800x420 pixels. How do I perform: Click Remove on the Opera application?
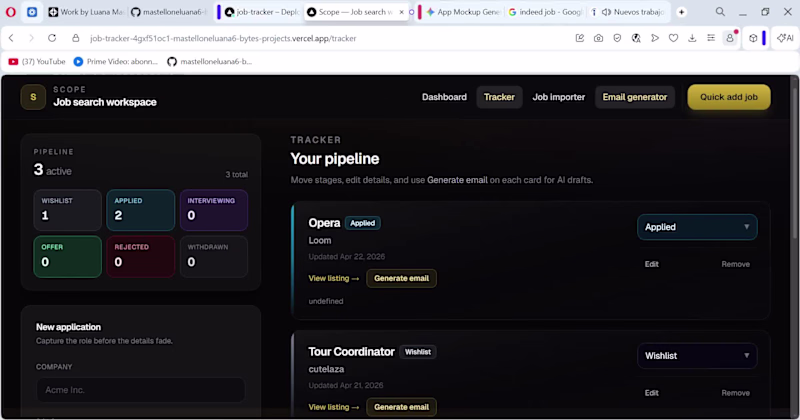735,264
